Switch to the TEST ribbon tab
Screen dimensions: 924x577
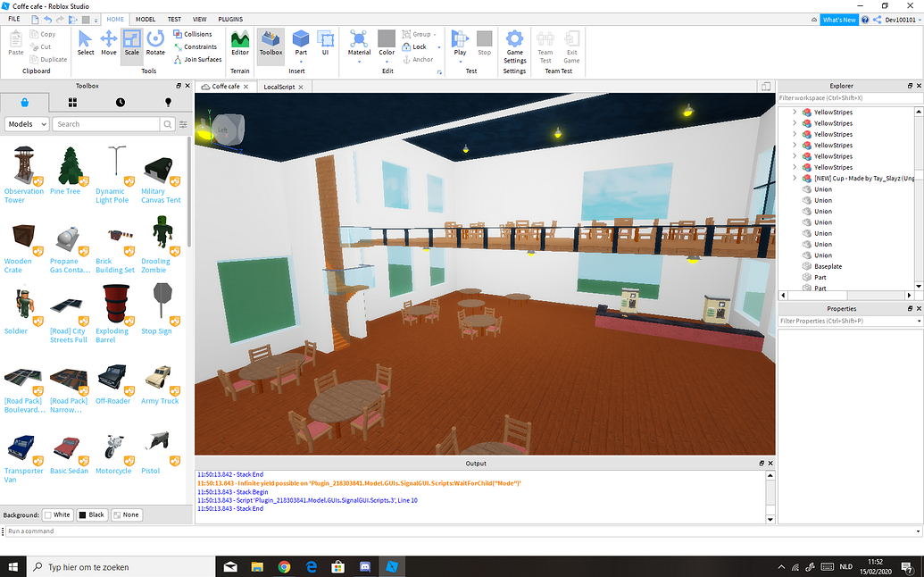(174, 20)
